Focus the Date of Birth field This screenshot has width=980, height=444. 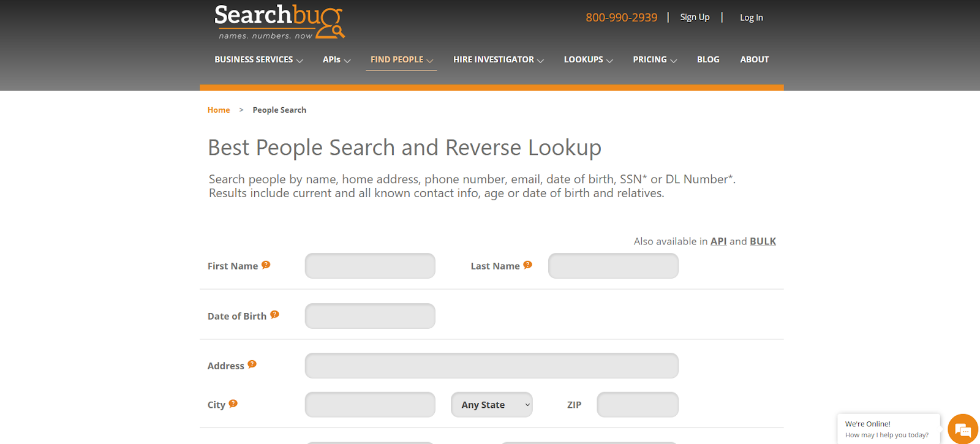click(370, 316)
